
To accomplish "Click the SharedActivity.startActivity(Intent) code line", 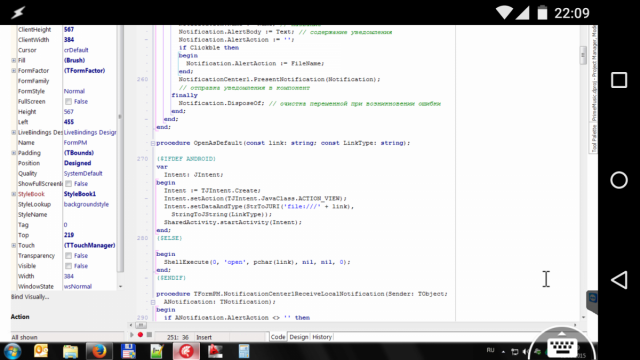I will tap(233, 222).
